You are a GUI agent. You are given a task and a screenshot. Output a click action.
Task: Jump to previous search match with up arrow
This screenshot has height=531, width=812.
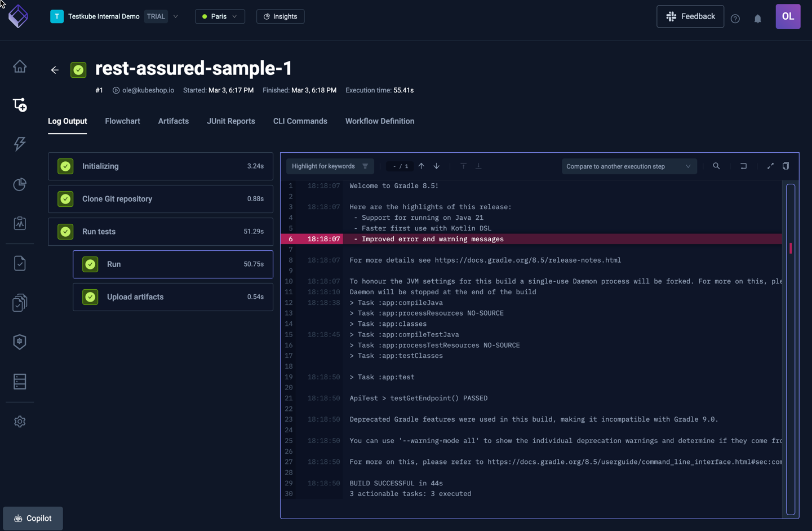click(421, 166)
